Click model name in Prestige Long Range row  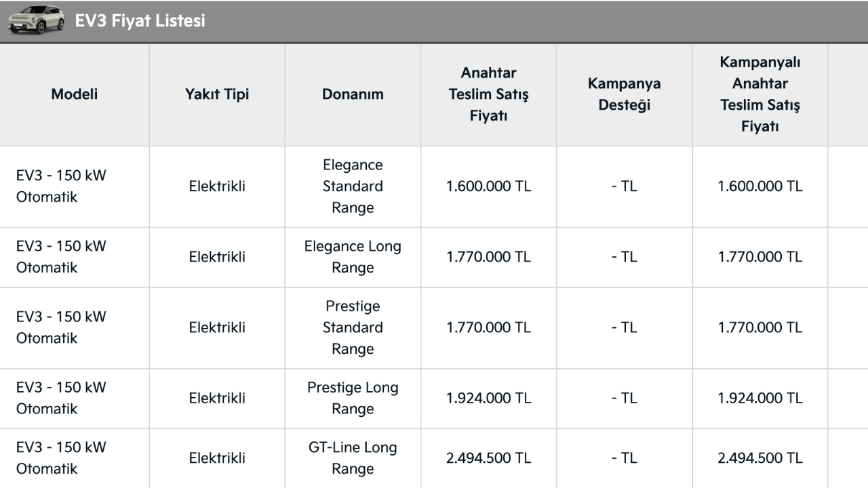[x=61, y=398]
